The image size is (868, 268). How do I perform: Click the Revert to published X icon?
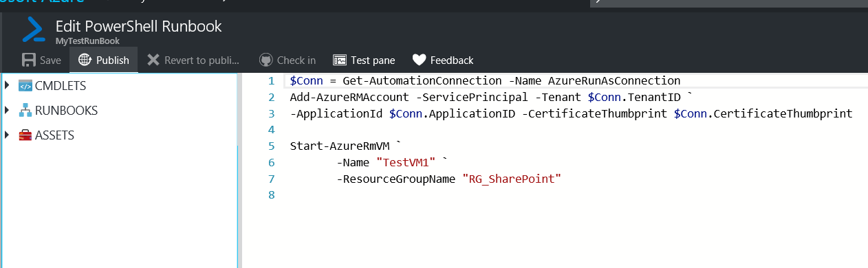[153, 60]
